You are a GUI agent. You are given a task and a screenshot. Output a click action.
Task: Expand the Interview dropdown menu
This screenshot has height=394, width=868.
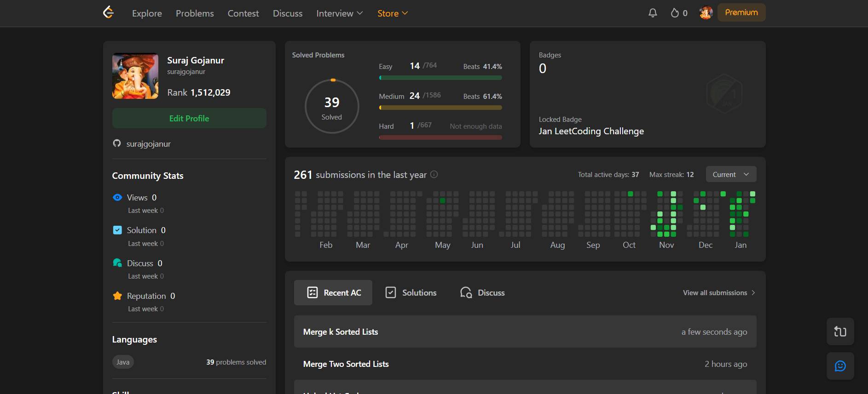pos(339,13)
